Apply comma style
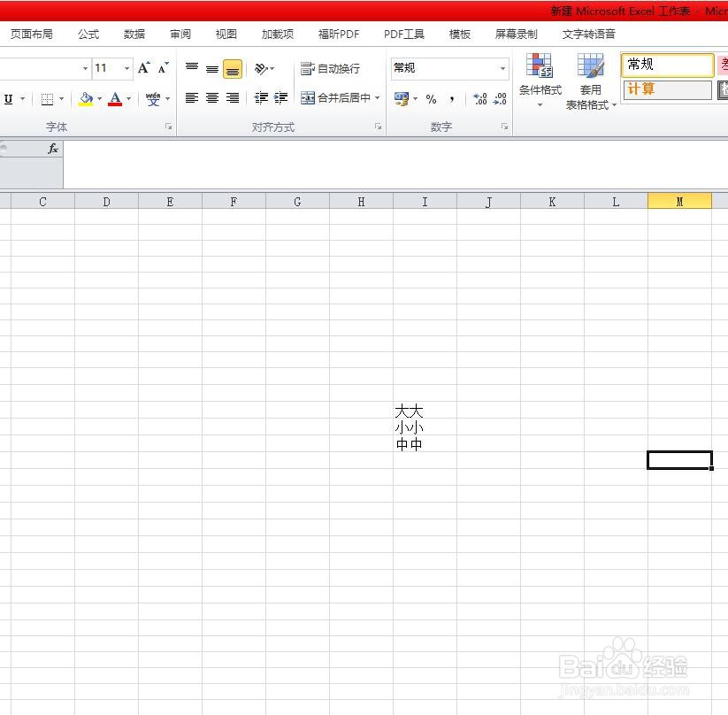 point(451,99)
